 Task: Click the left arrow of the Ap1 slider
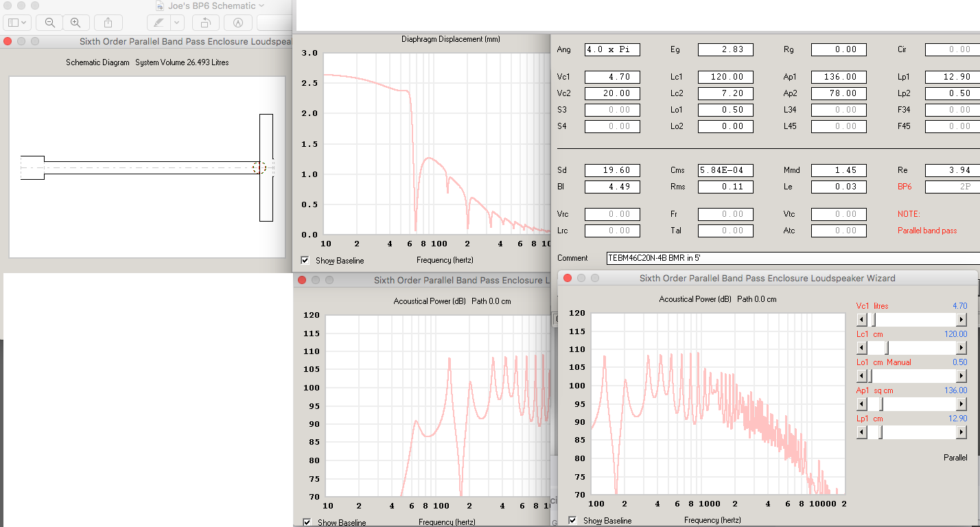coord(862,404)
